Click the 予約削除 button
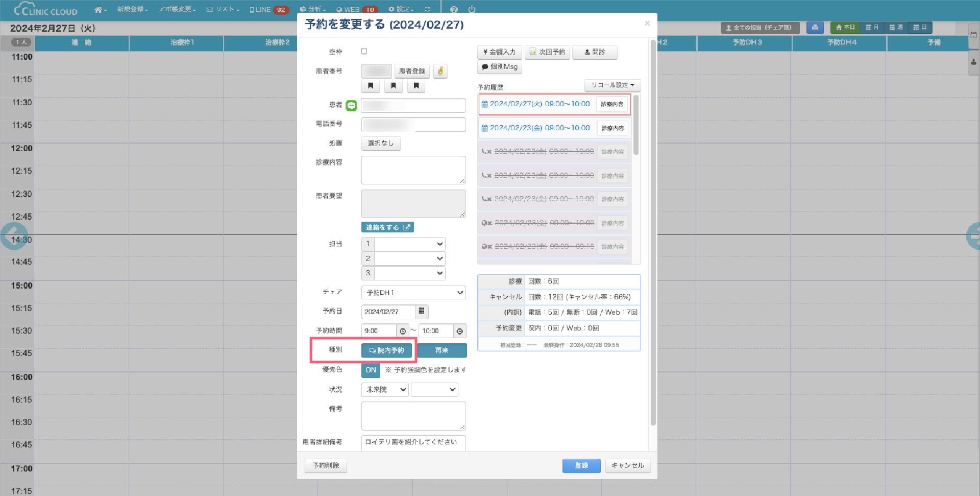 [x=326, y=465]
